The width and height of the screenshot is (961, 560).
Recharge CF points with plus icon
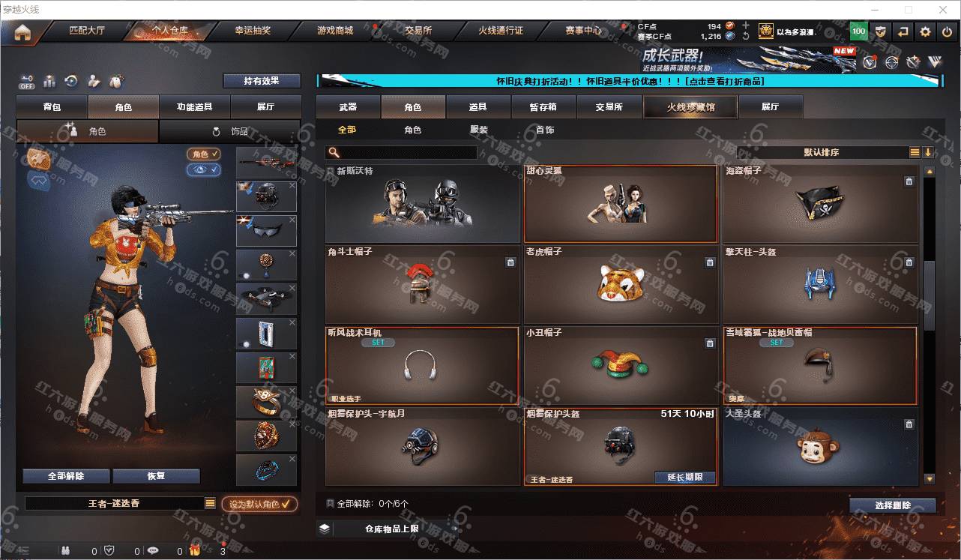coord(746,25)
